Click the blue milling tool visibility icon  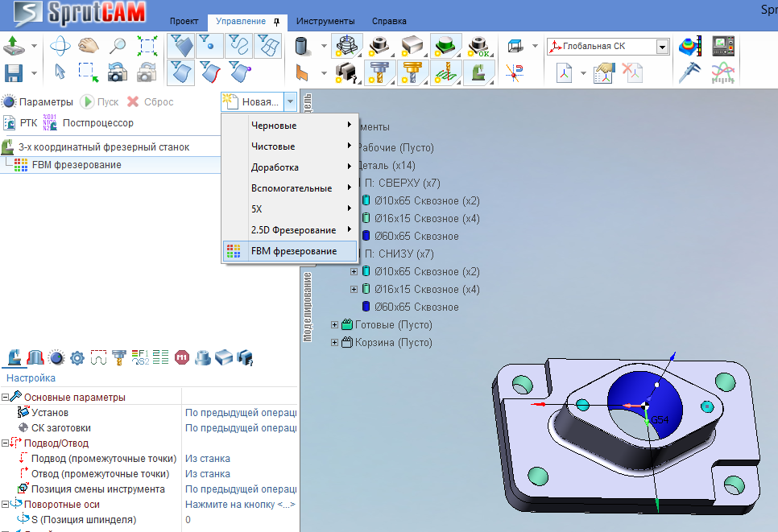pos(379,72)
